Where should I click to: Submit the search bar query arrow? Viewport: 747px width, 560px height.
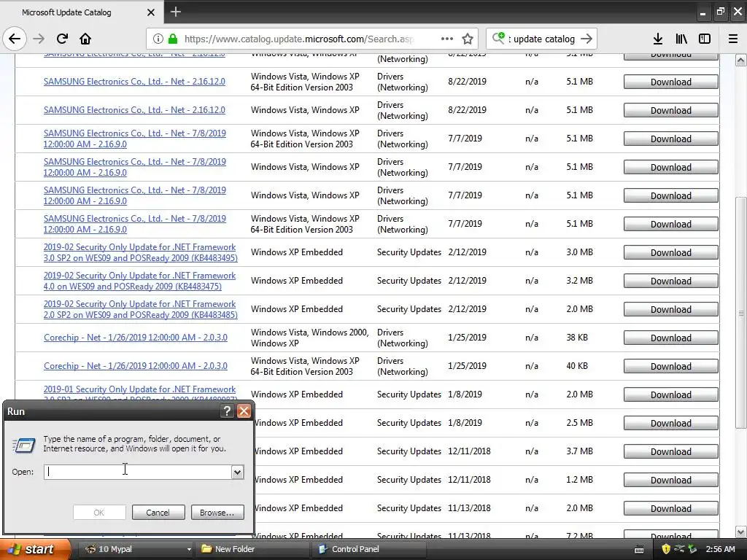(x=587, y=39)
